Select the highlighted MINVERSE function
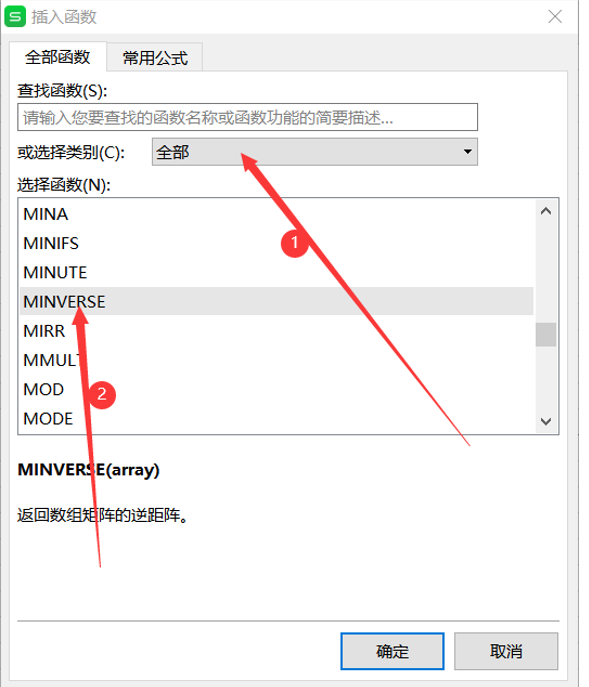This screenshot has height=687, width=589. coord(277,301)
